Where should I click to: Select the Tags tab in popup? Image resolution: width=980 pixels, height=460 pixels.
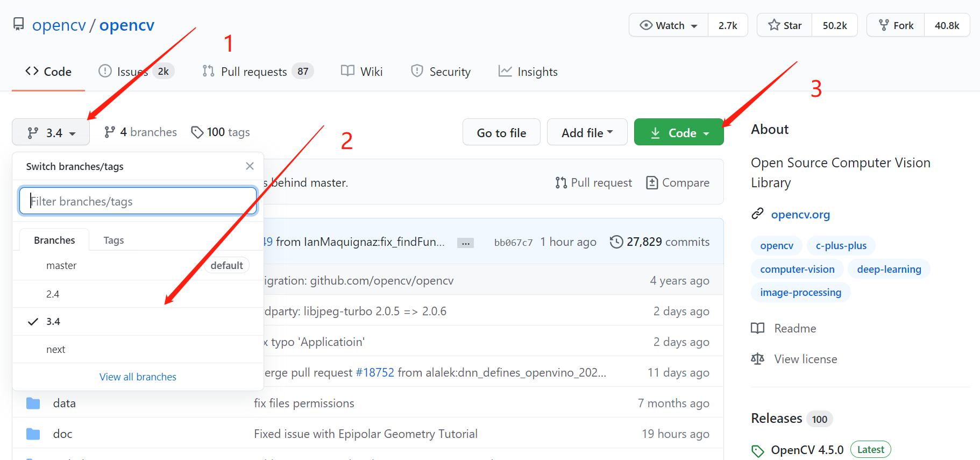pos(113,240)
